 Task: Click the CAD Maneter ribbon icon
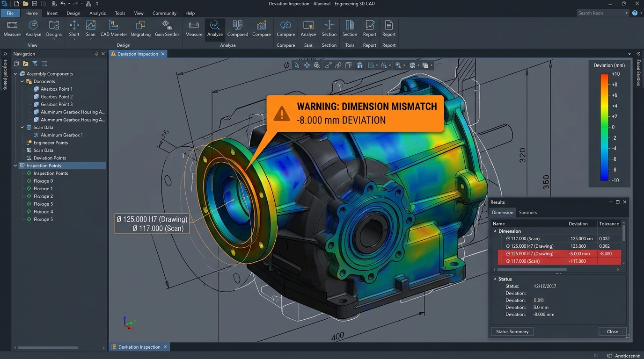114,25
